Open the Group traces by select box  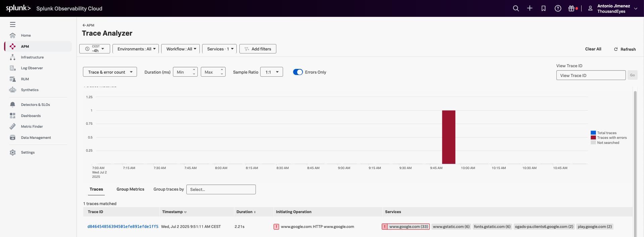(221, 189)
